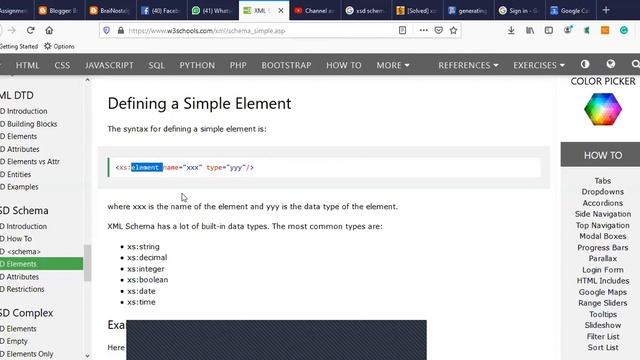Image resolution: width=640 pixels, height=360 pixels.
Task: Open site security padlock info
Action: point(120,30)
